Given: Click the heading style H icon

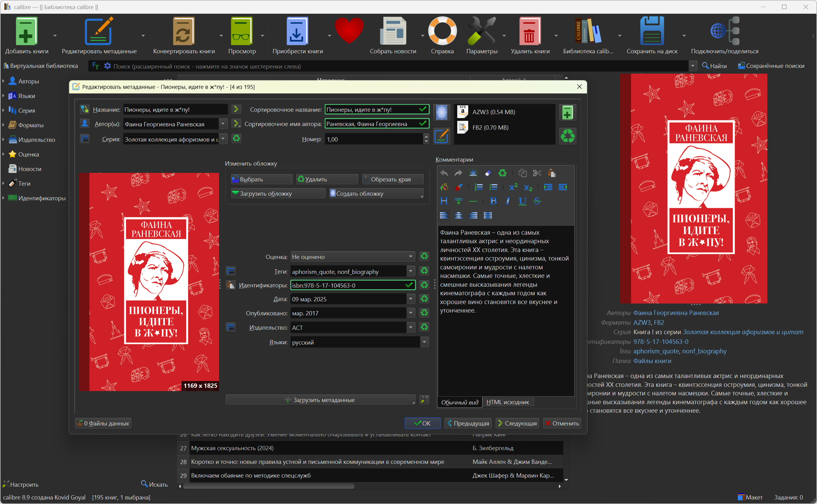Looking at the screenshot, I should [x=444, y=201].
